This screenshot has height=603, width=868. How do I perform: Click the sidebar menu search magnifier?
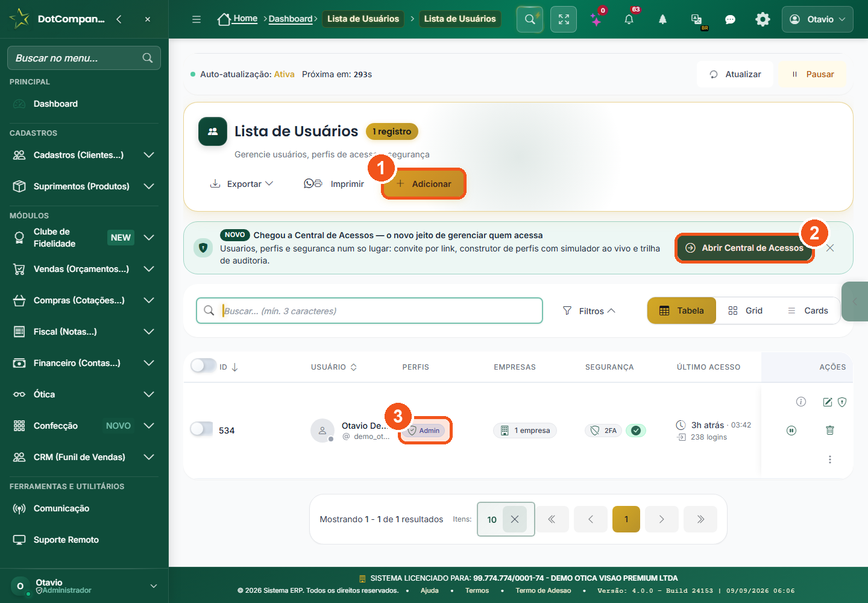148,58
